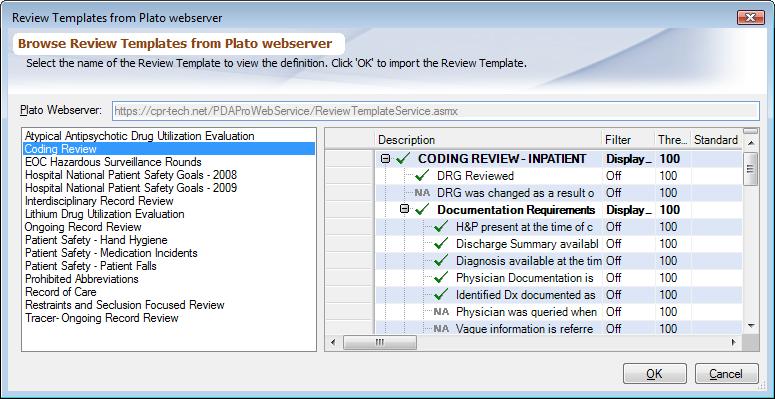The image size is (775, 399).
Task: Select Patient Safety - Medication Incidents
Action: (111, 253)
